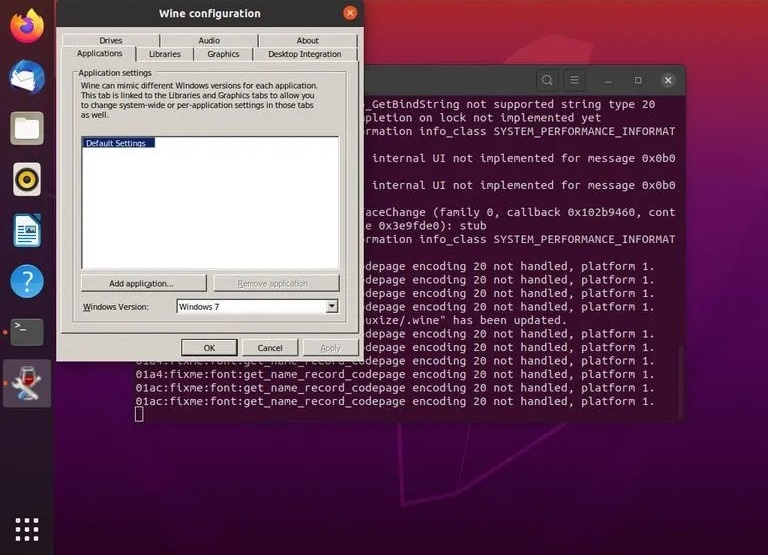
Task: Click the Wine configuration dock icon
Action: pos(27,384)
